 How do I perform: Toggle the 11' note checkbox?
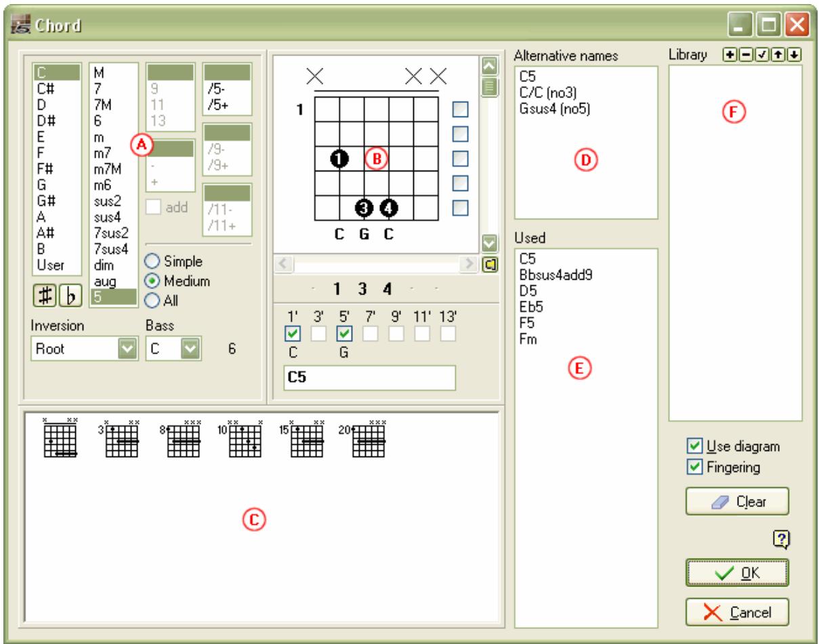(x=422, y=333)
